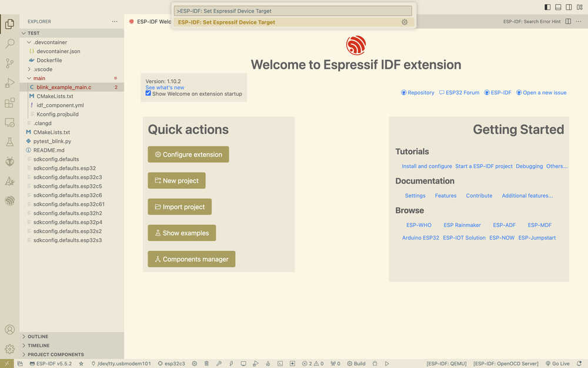Open the ESP-IDF Espressif sidebar view
This screenshot has width=588, height=368.
click(9, 201)
